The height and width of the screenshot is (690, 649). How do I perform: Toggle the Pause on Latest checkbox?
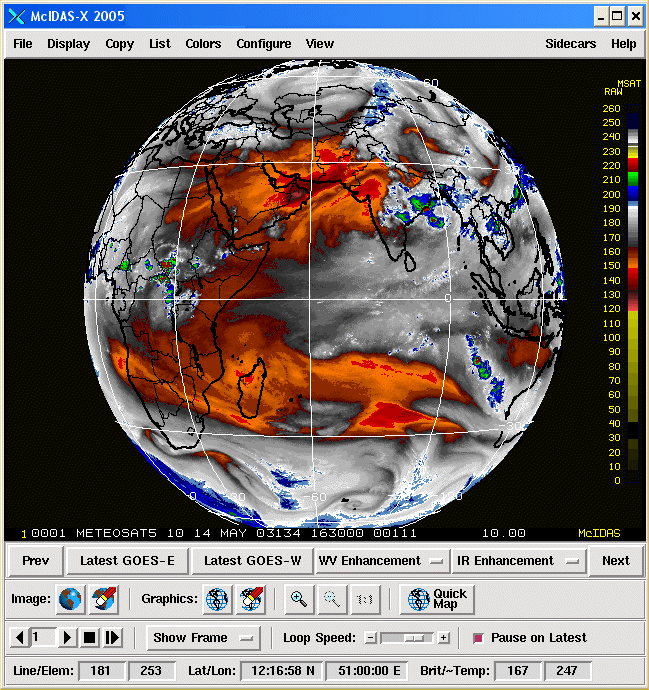point(477,638)
